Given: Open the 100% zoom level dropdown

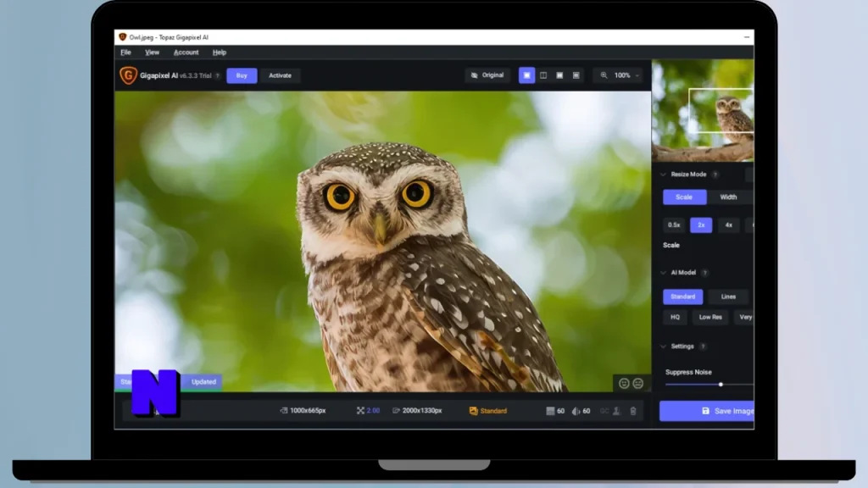Looking at the screenshot, I should 626,75.
